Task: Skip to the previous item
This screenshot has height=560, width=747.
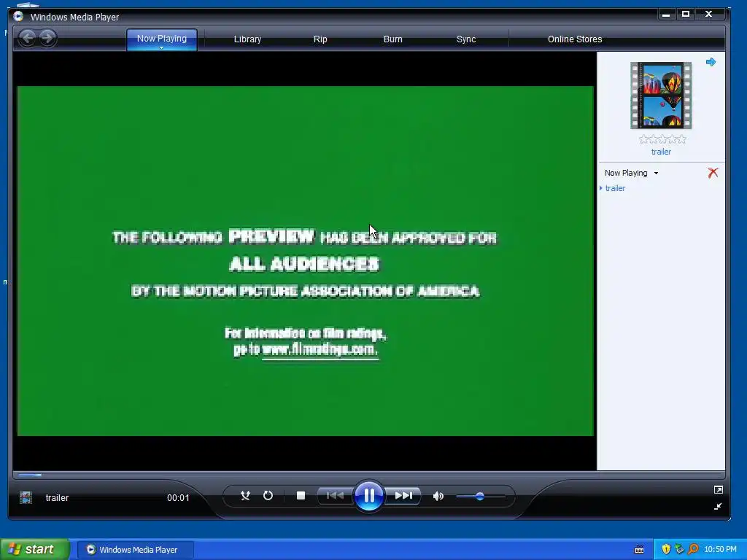Action: (x=335, y=496)
